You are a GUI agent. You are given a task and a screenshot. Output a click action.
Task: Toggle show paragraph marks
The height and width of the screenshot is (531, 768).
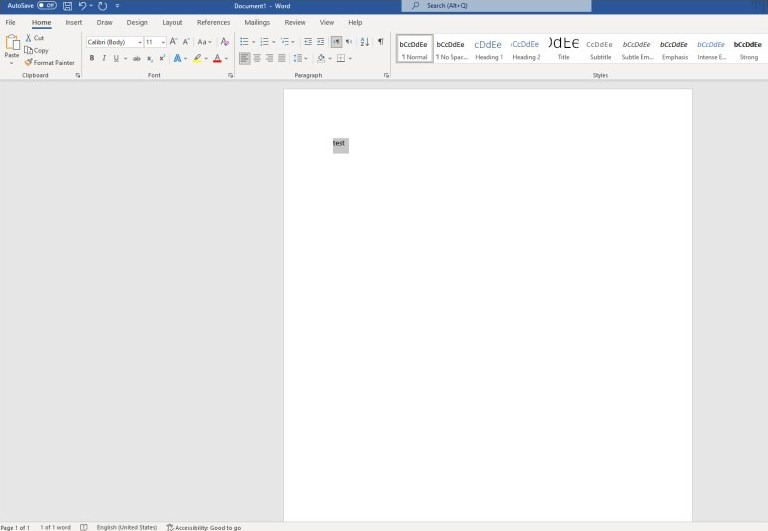point(381,42)
